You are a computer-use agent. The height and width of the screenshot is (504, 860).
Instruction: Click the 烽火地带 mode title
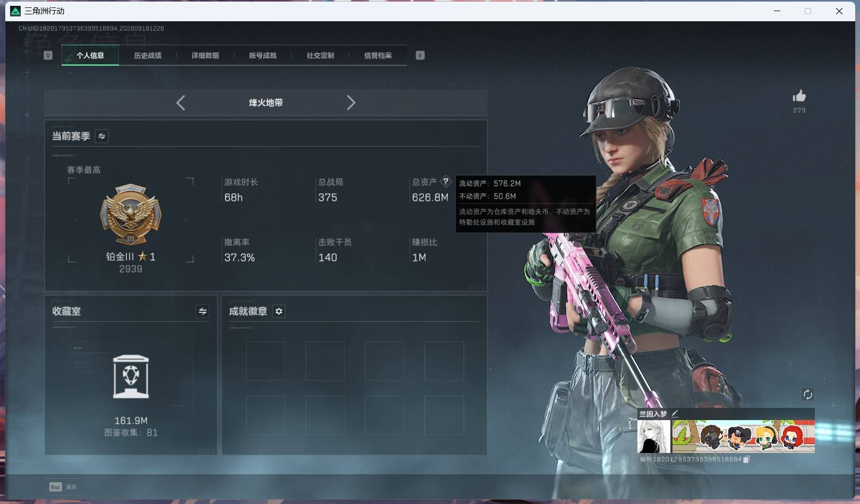266,102
